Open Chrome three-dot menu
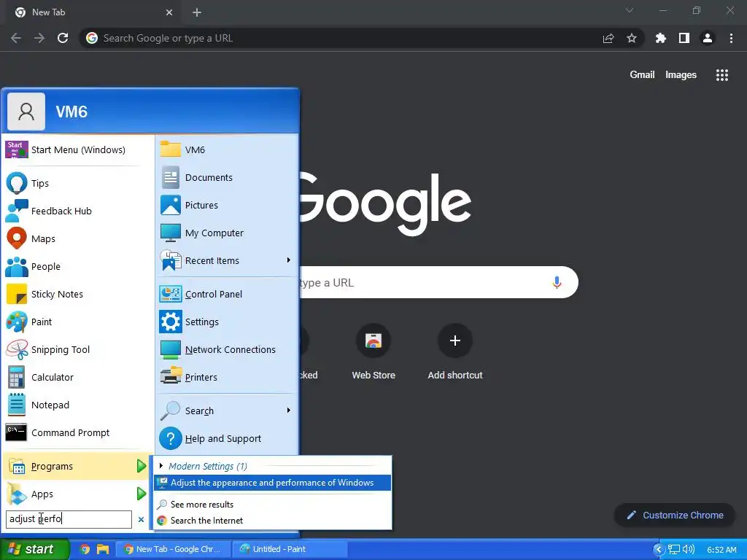 [731, 38]
